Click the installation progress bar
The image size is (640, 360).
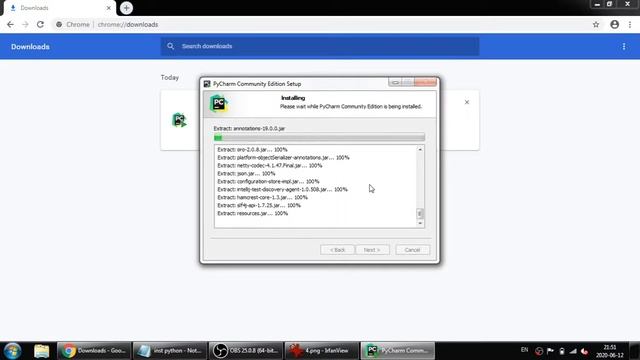pos(319,138)
